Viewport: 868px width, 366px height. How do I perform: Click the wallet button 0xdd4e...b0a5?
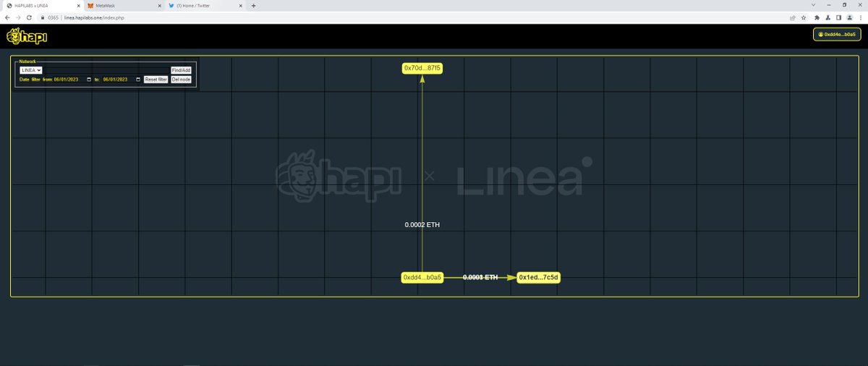coord(837,34)
